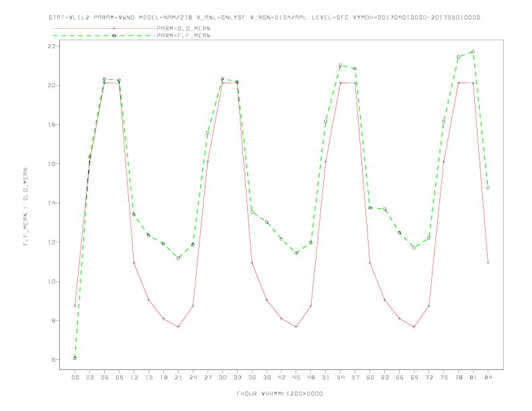Click x-axis tick label 66
Viewport: 532px width, 411px height.
[x=400, y=377]
